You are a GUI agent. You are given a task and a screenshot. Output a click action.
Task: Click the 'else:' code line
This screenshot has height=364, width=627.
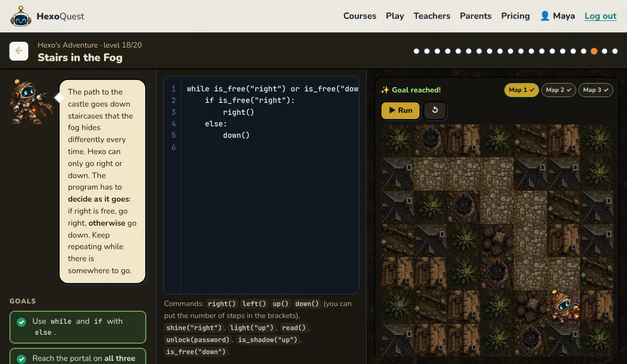[216, 124]
